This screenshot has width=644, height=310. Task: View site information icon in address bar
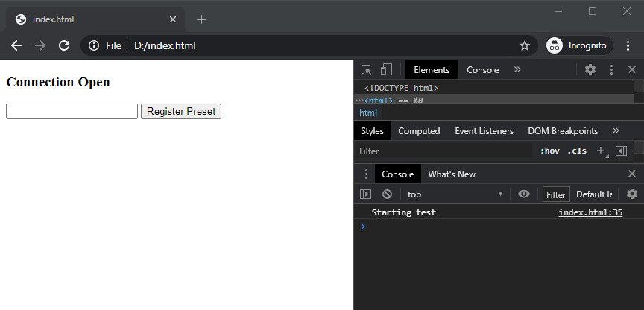point(94,45)
